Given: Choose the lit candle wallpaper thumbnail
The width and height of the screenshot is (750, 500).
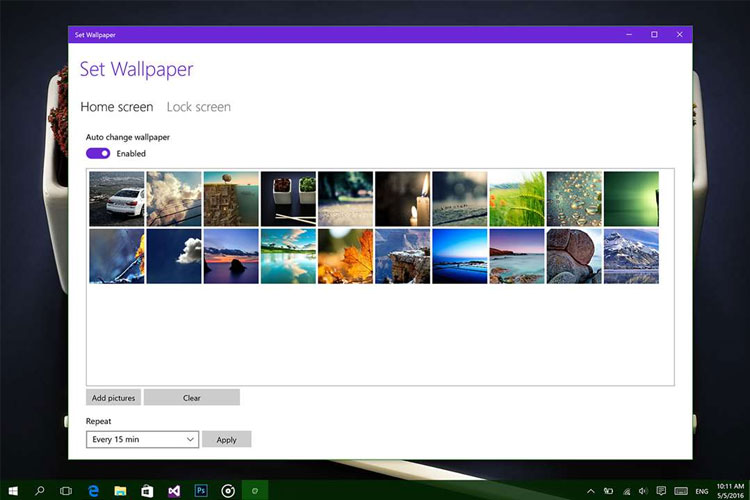Looking at the screenshot, I should click(x=402, y=198).
